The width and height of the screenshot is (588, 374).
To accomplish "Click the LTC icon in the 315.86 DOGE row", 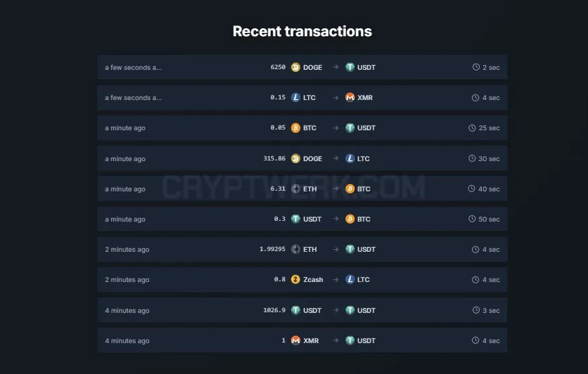I will [350, 158].
